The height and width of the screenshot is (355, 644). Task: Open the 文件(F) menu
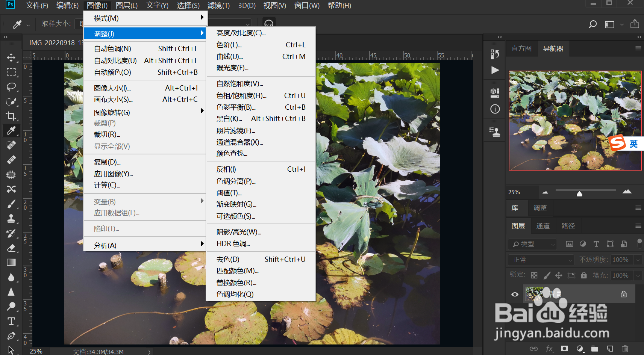pyautogui.click(x=37, y=6)
